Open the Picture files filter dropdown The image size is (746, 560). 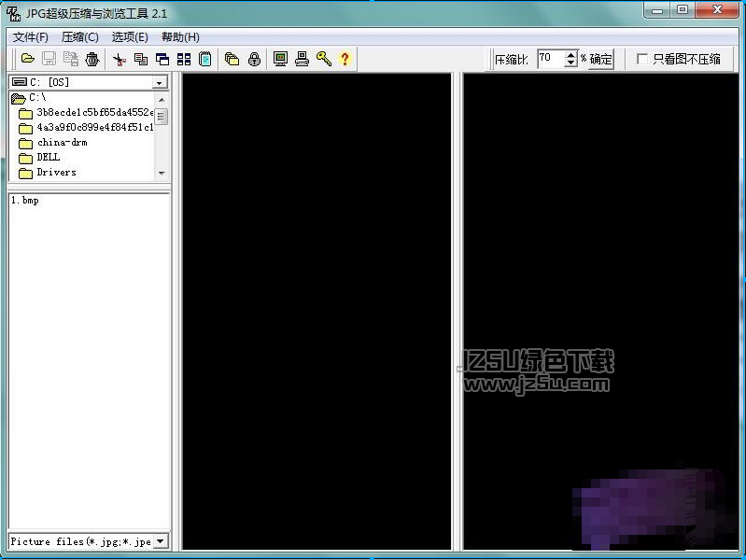point(161,541)
